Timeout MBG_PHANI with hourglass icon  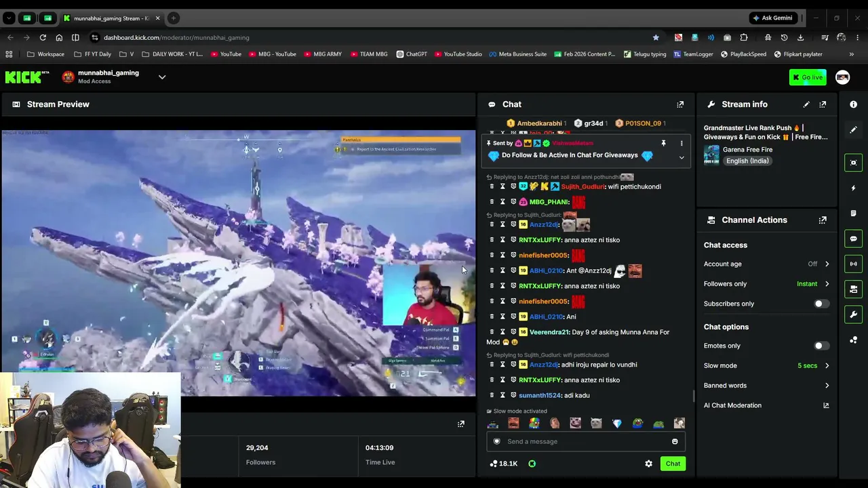tap(502, 202)
